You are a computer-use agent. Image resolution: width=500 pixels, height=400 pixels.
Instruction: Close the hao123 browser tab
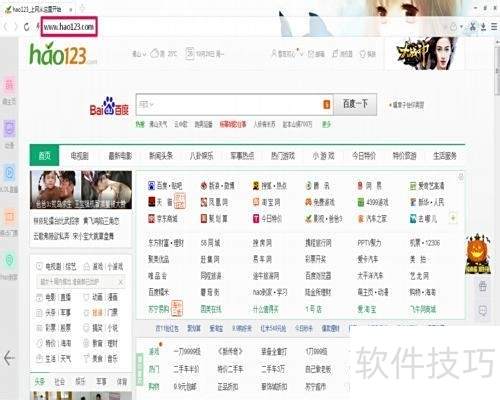[71, 10]
